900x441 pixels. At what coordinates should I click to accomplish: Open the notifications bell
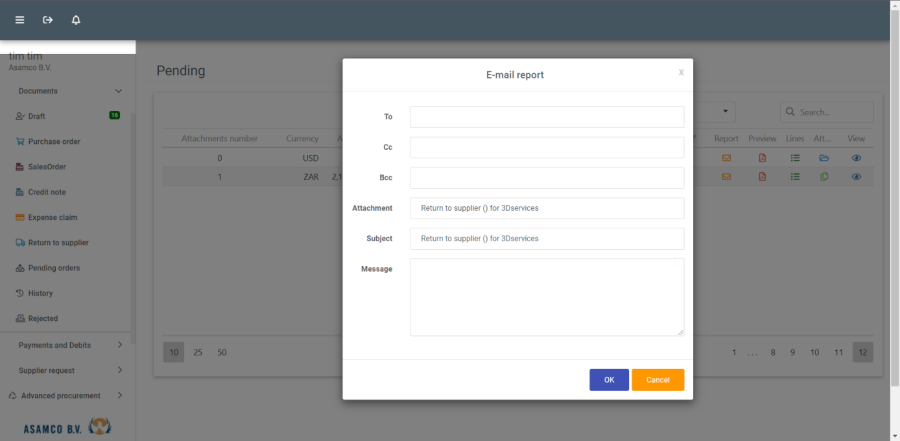click(76, 20)
